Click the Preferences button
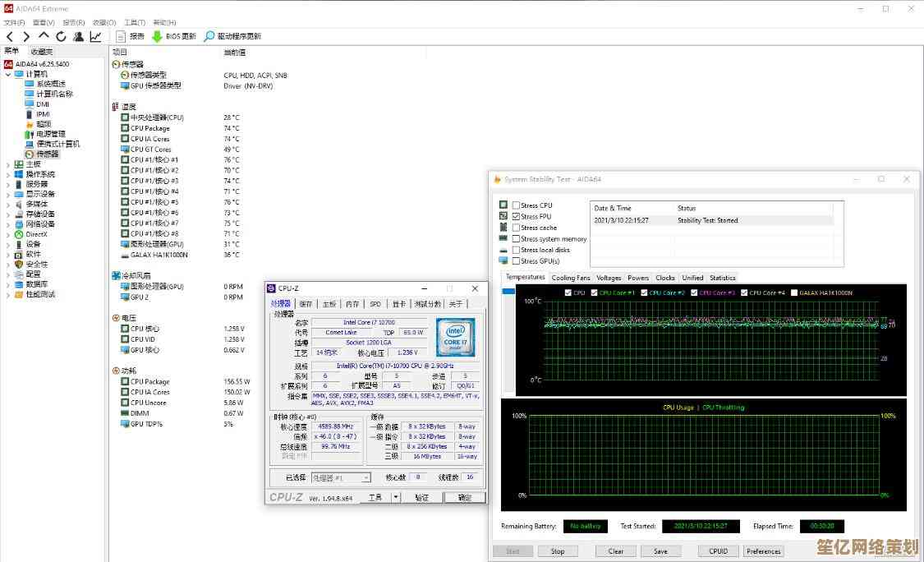This screenshot has width=924, height=562. (763, 551)
